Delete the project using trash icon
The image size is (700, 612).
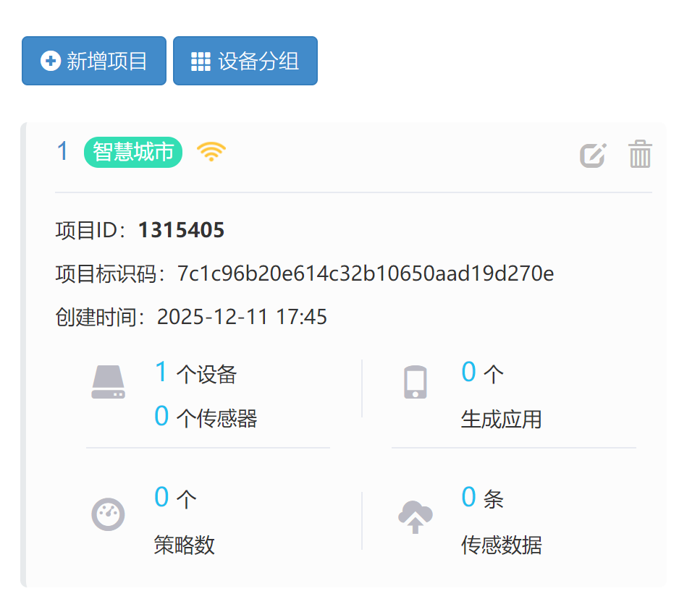640,154
